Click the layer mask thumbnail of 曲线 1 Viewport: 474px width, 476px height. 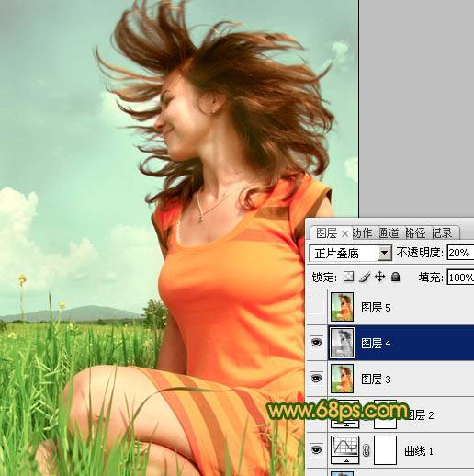386,450
